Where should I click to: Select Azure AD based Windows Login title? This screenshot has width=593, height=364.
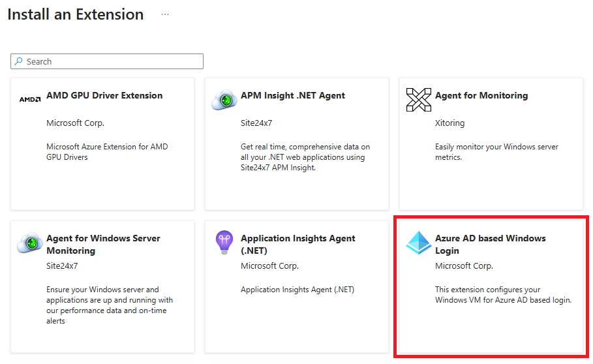point(491,244)
